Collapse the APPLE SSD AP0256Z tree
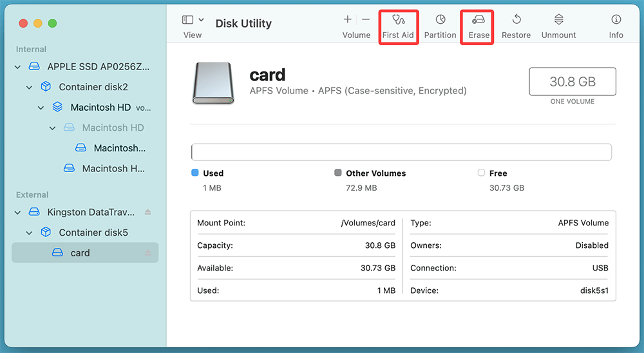The width and height of the screenshot is (644, 353). click(x=17, y=67)
